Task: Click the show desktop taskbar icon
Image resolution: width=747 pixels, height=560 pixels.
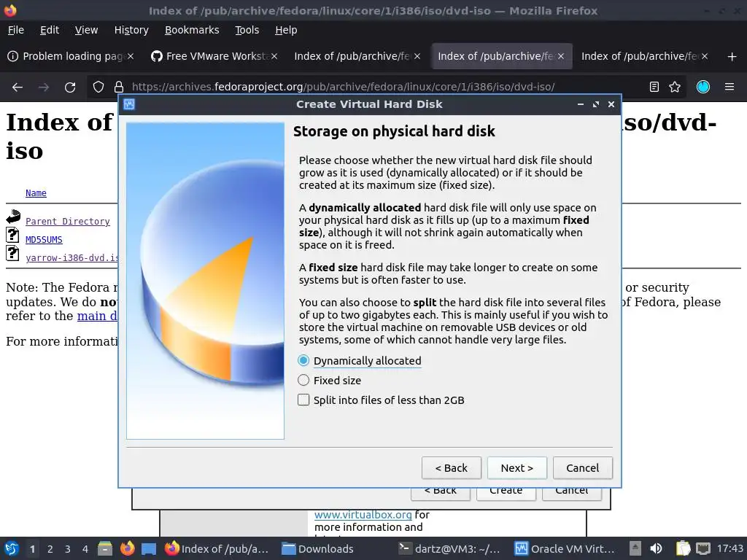Action: (x=149, y=548)
